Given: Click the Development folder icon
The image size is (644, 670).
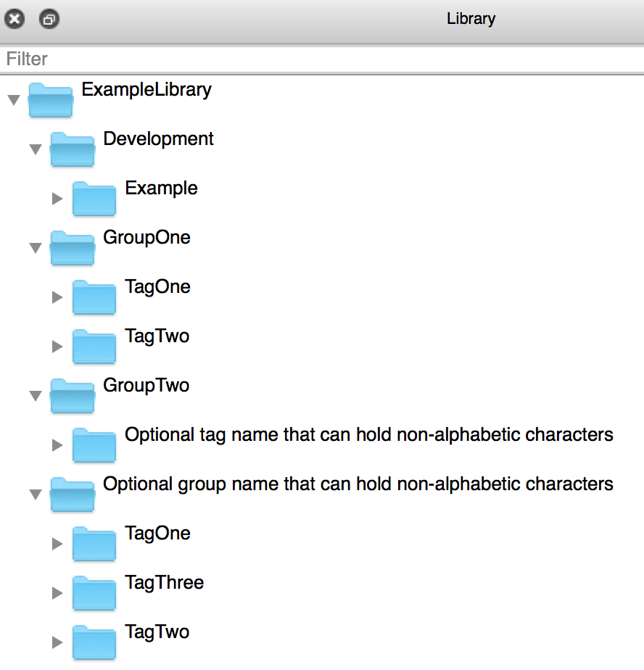Looking at the screenshot, I should (x=72, y=149).
